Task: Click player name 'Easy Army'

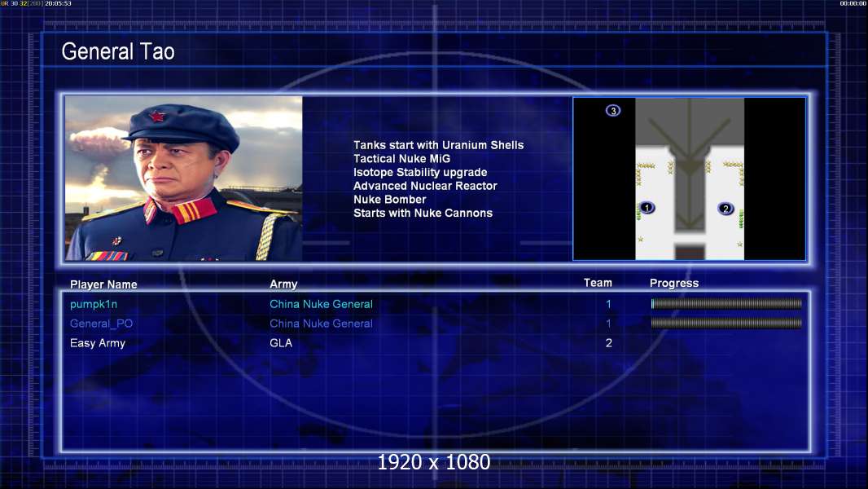Action: 98,343
